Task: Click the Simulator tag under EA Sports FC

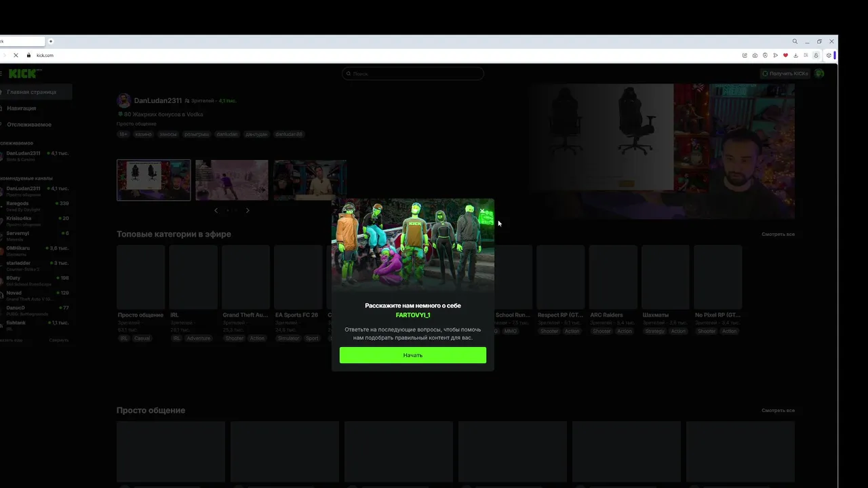Action: 288,338
